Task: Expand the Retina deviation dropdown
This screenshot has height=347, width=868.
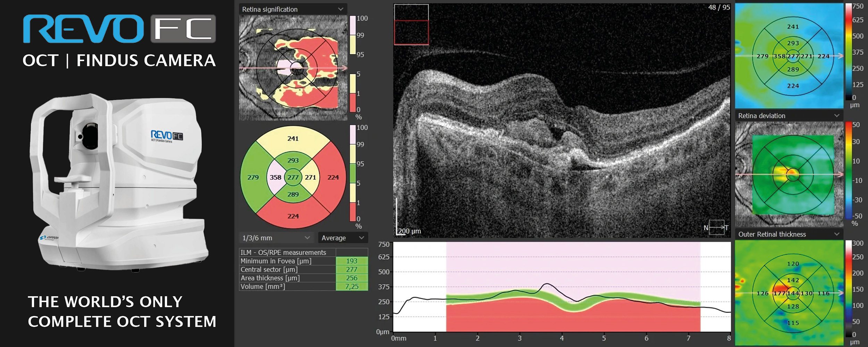Action: (788, 116)
